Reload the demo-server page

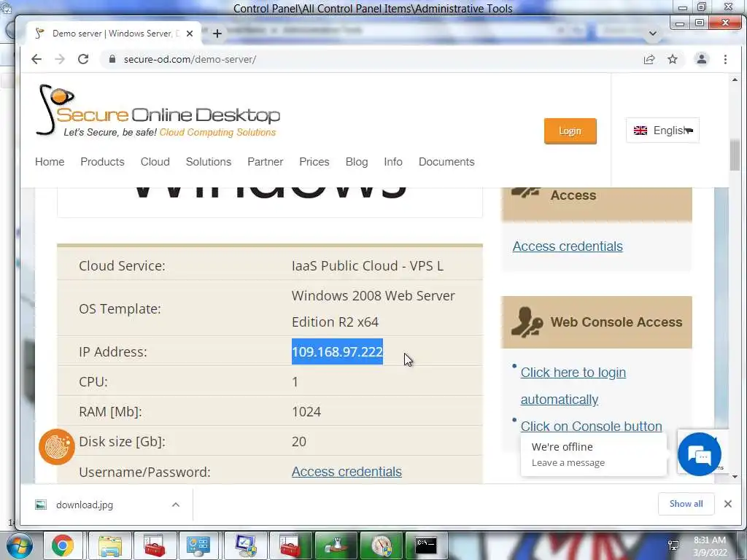click(x=83, y=60)
